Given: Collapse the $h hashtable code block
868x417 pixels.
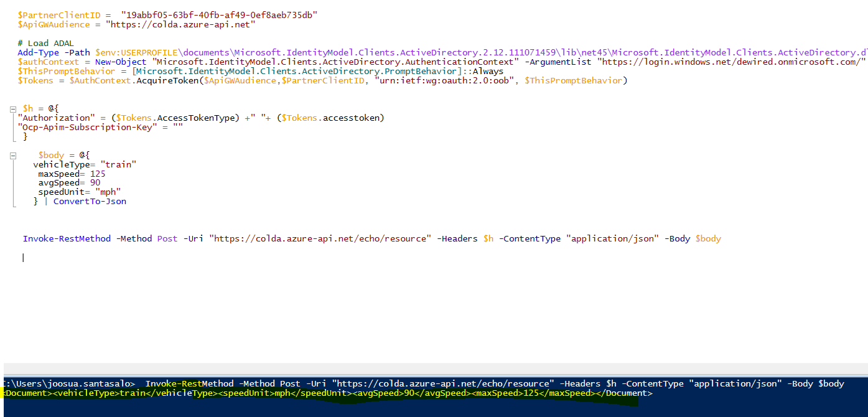Looking at the screenshot, I should (x=13, y=109).
